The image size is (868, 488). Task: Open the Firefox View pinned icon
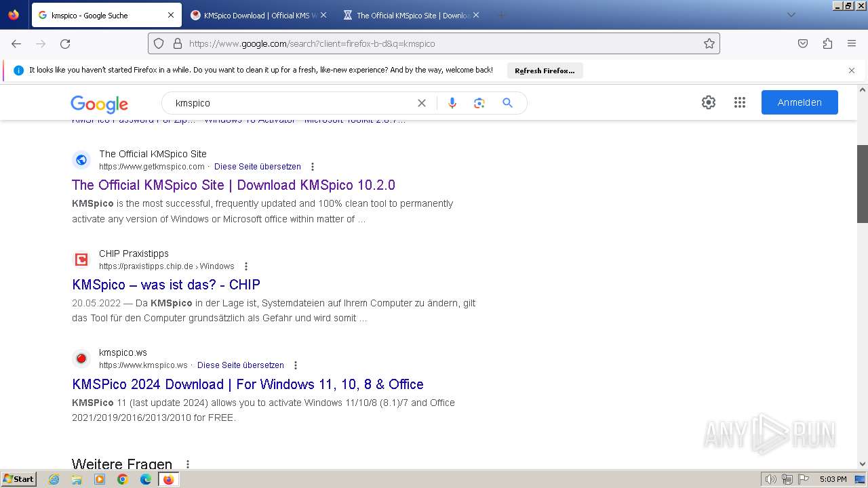[x=14, y=15]
